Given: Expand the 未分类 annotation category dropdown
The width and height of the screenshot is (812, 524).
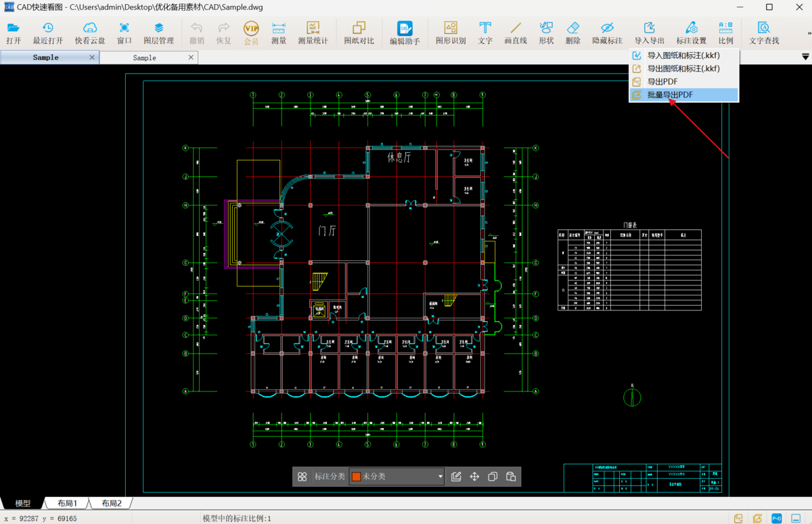Looking at the screenshot, I should (x=440, y=477).
